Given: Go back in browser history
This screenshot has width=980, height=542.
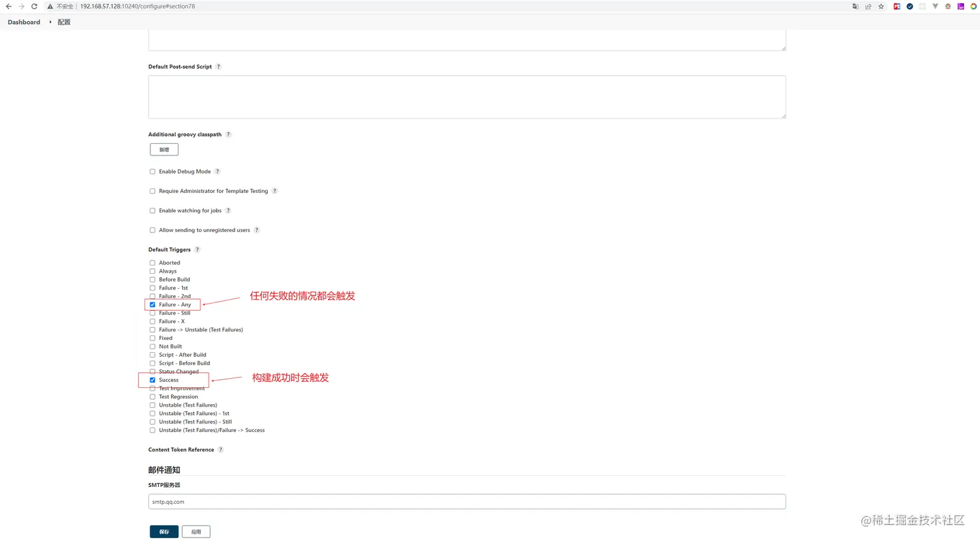Looking at the screenshot, I should tap(8, 6).
